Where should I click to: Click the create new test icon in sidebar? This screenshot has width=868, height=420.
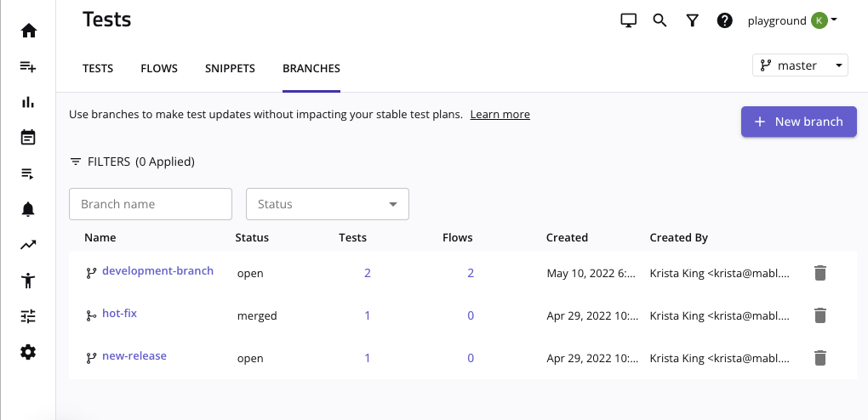(28, 66)
